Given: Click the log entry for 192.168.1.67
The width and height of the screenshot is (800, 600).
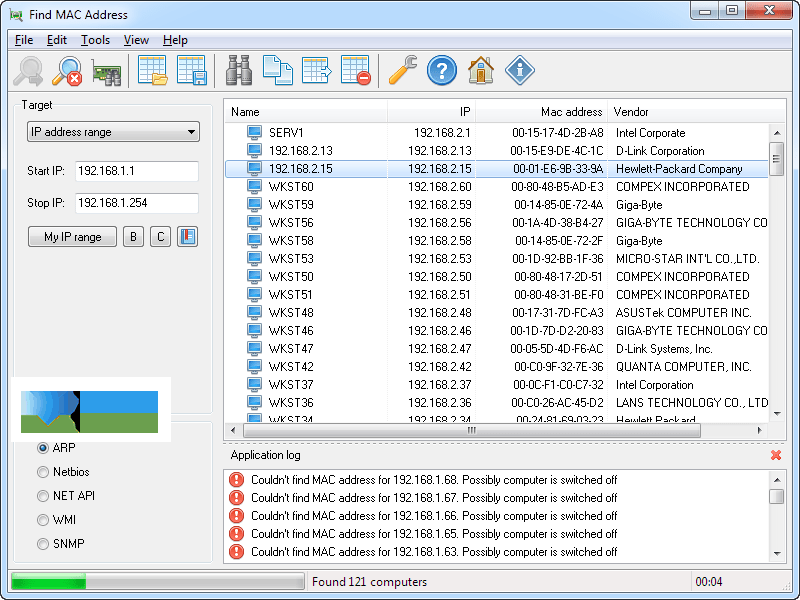Looking at the screenshot, I should pyautogui.click(x=434, y=497).
